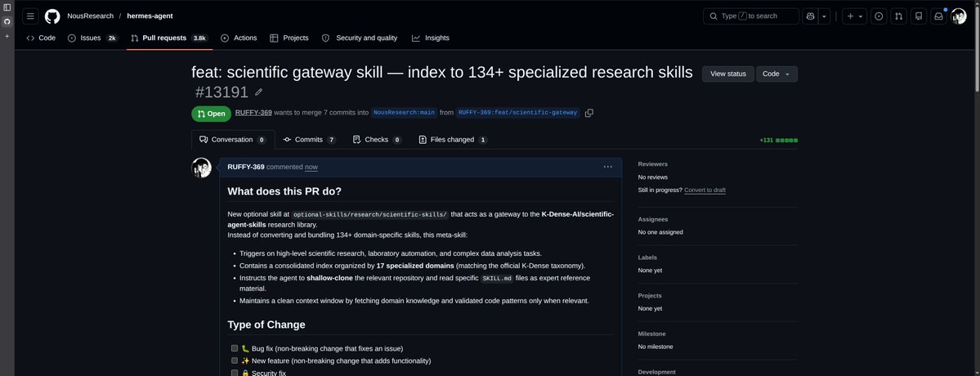This screenshot has width=980, height=376.
Task: Open the notifications inbox icon
Action: (x=938, y=16)
